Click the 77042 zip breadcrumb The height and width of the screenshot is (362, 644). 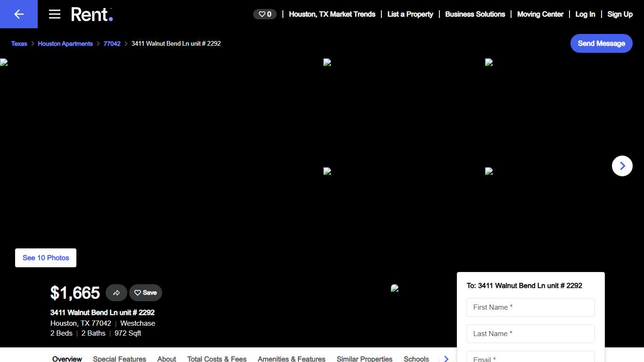click(112, 43)
